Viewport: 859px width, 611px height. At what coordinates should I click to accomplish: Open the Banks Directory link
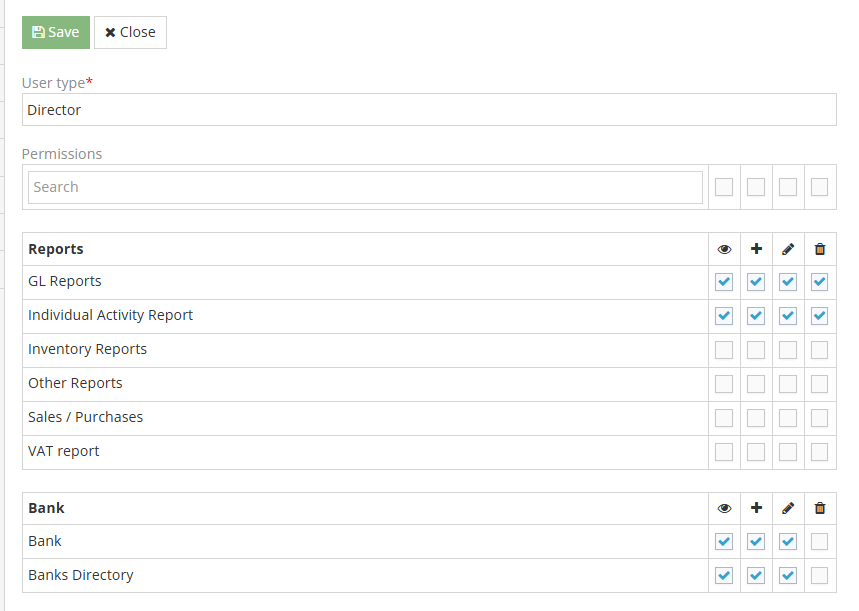80,575
